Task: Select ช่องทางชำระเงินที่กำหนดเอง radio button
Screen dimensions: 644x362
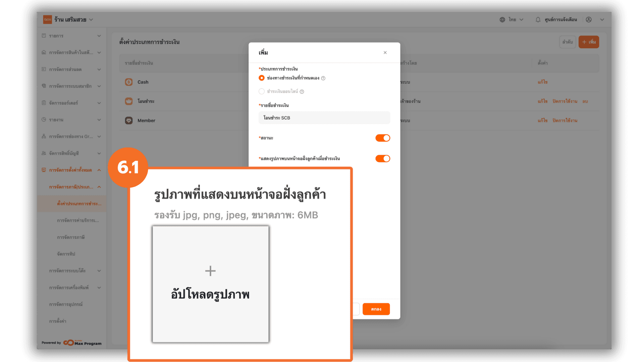Action: tap(262, 78)
